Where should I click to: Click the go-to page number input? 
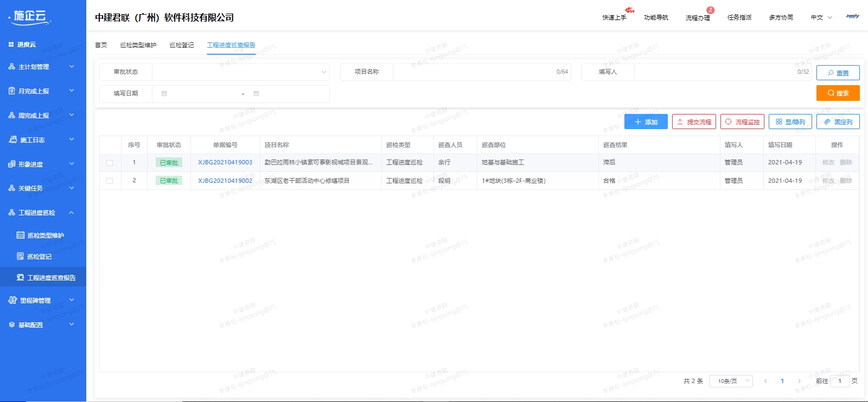click(x=840, y=381)
